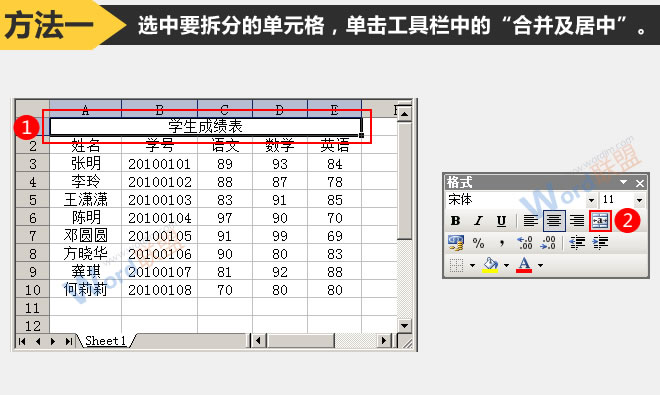Toggle bold formatting in the 格式 toolbar
The height and width of the screenshot is (395, 660).
(455, 221)
